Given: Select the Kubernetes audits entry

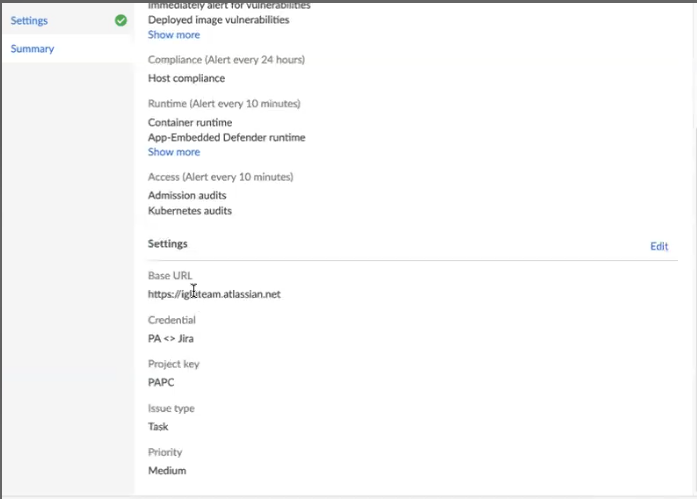Looking at the screenshot, I should [x=190, y=211].
